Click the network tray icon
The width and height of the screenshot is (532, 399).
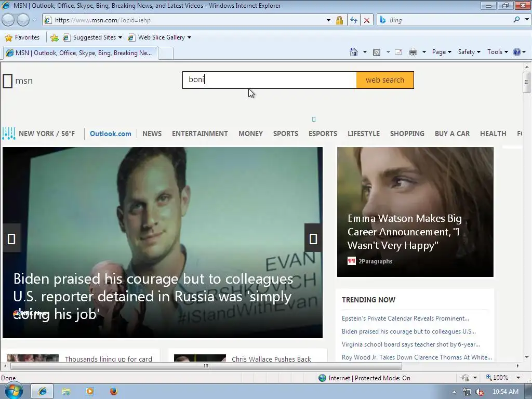tap(467, 392)
